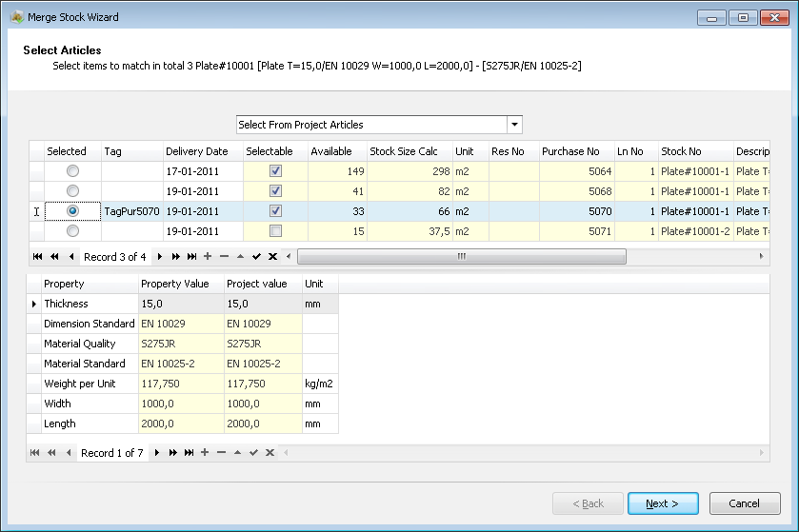This screenshot has height=532, width=799.
Task: Jump to last record in properties navigator
Action: (190, 453)
